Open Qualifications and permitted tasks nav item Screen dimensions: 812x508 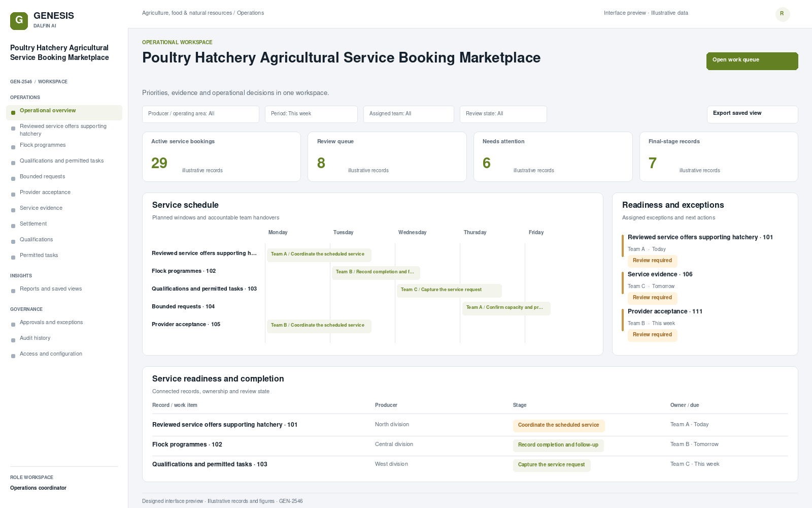coord(61,161)
